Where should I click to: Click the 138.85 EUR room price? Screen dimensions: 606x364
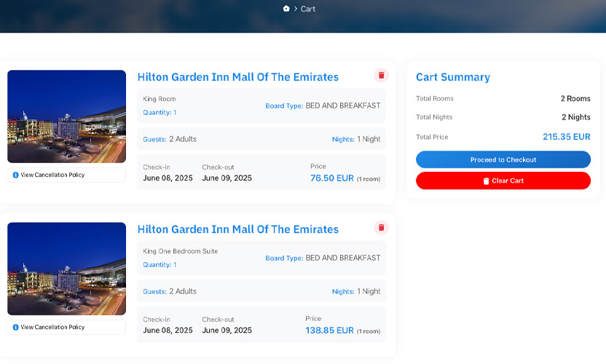pyautogui.click(x=329, y=331)
